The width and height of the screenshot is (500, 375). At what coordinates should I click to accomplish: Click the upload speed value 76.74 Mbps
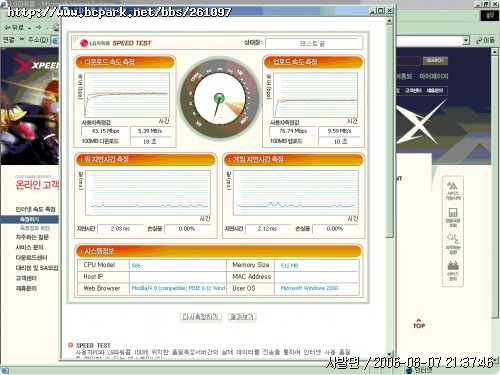(293, 131)
